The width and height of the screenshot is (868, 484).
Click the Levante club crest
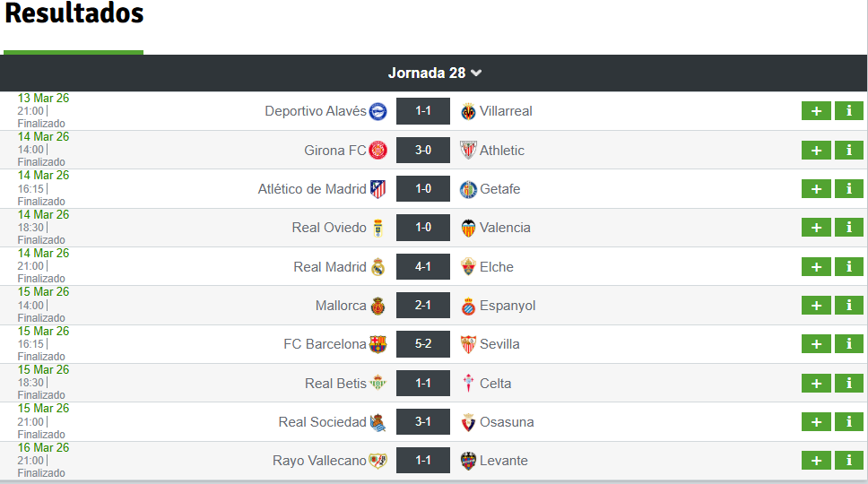(468, 461)
